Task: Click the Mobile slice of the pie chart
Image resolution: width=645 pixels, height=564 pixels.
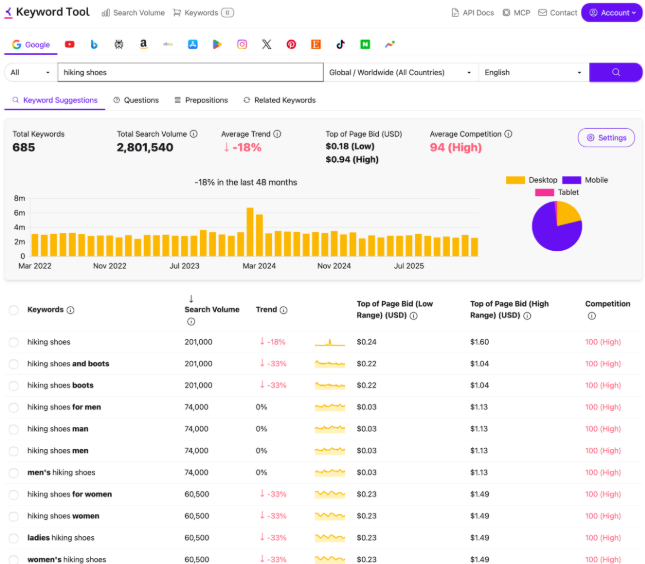Action: coord(551,232)
